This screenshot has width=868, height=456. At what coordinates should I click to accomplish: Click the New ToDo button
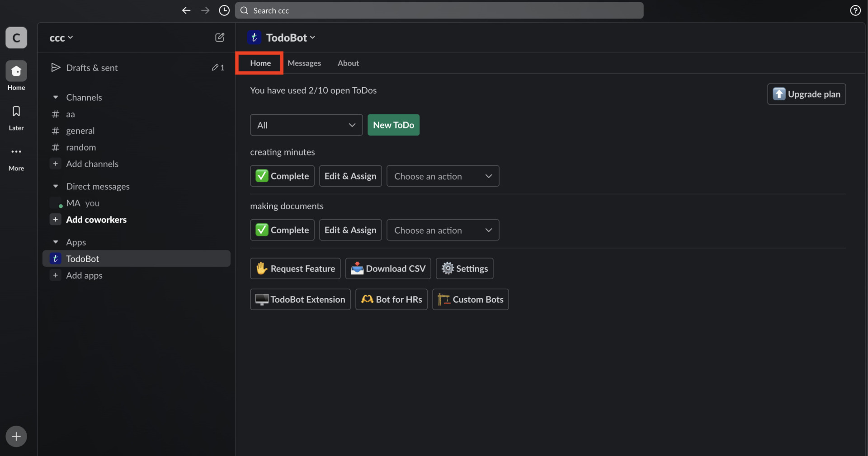pyautogui.click(x=393, y=125)
